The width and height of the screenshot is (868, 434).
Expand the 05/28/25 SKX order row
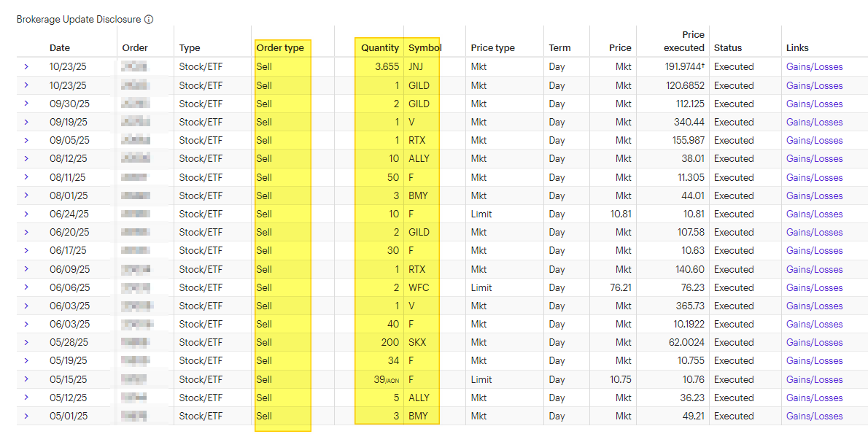(x=26, y=342)
